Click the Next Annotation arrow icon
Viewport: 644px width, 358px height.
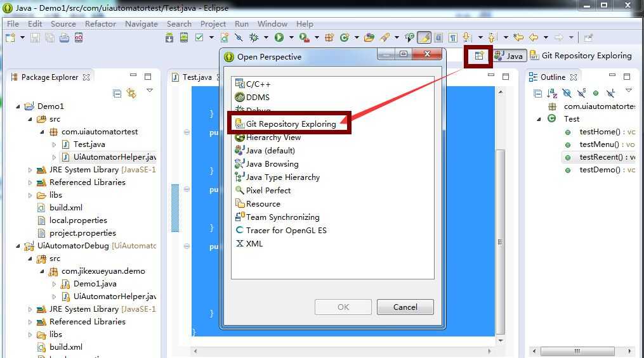coord(466,38)
